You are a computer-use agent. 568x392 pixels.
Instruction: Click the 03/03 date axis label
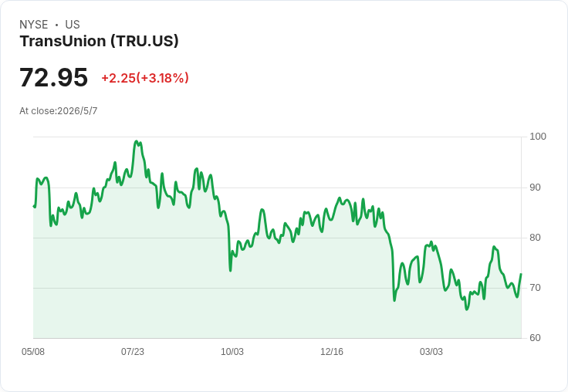point(431,352)
